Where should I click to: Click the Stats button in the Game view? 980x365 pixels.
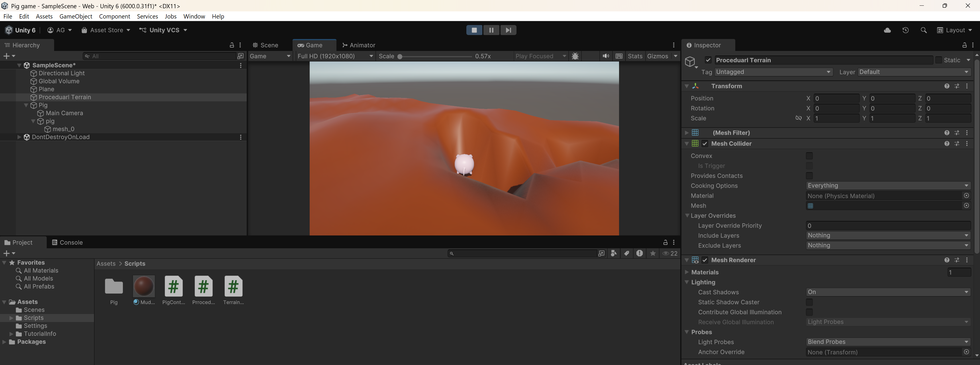pyautogui.click(x=635, y=56)
